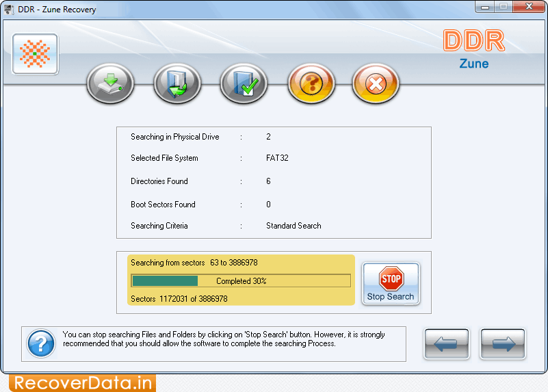
Task: Click the 'FAT32' file system value
Action: pyautogui.click(x=277, y=158)
